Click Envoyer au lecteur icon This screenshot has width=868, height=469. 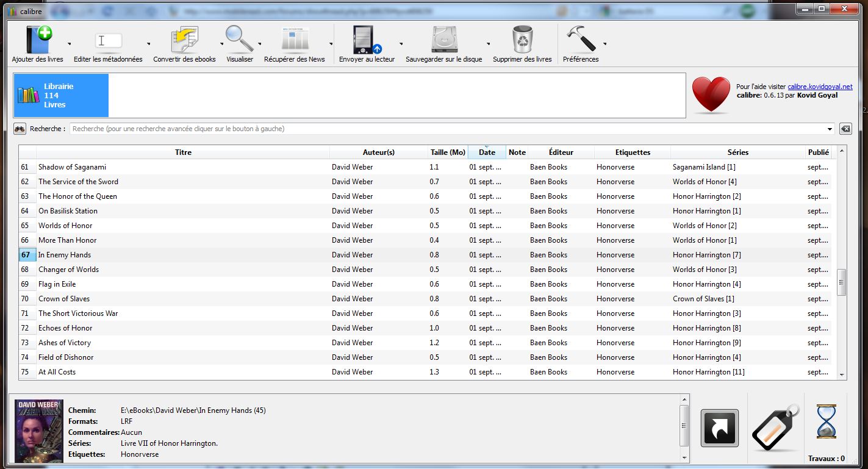tap(367, 40)
